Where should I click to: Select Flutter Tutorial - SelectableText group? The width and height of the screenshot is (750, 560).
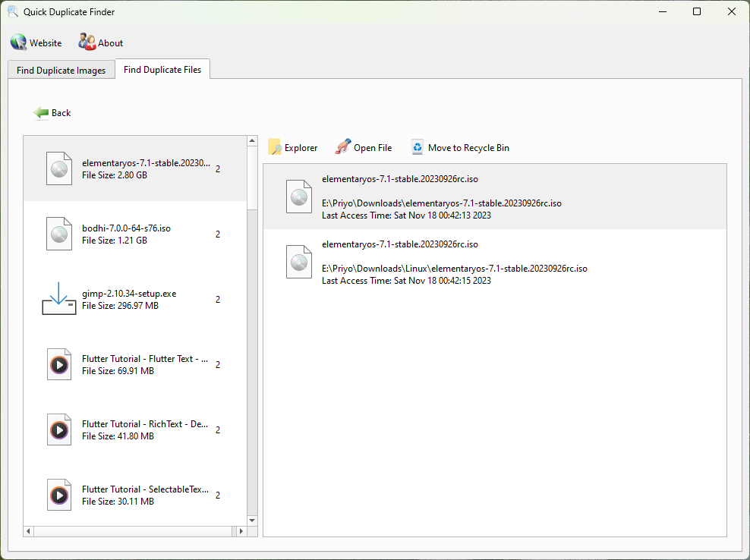pos(135,495)
